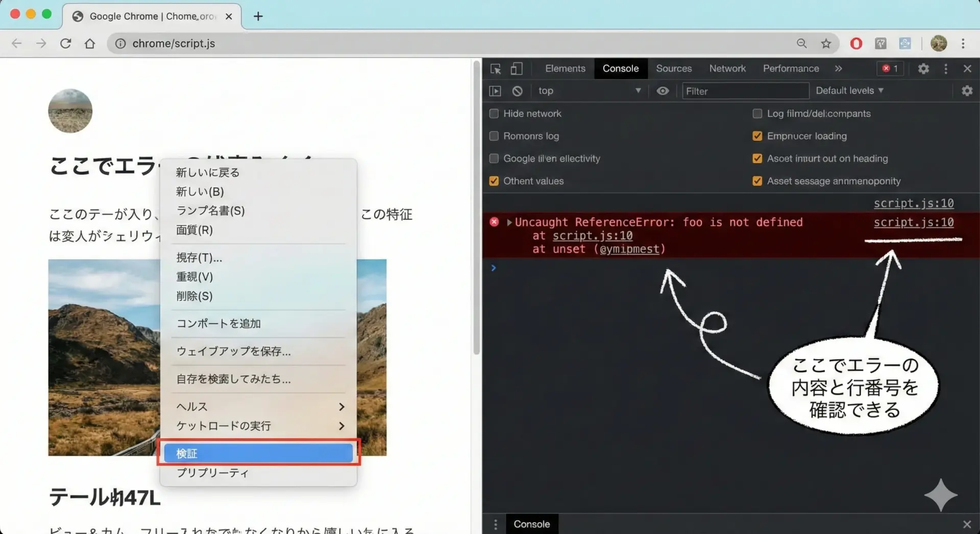This screenshot has width=980, height=534.
Task: Select 検証 in the context menu
Action: coord(258,453)
